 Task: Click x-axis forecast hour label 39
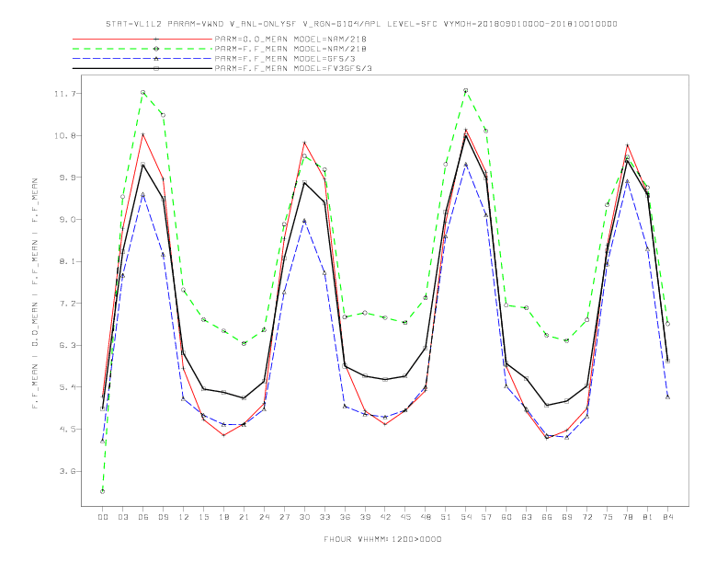pos(365,517)
